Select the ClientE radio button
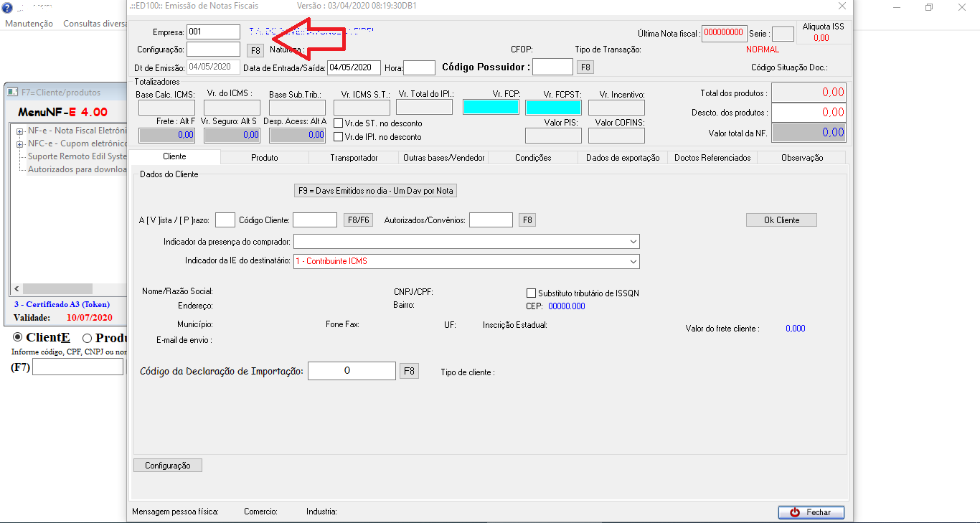Viewport: 980px width, 523px height. [x=19, y=338]
